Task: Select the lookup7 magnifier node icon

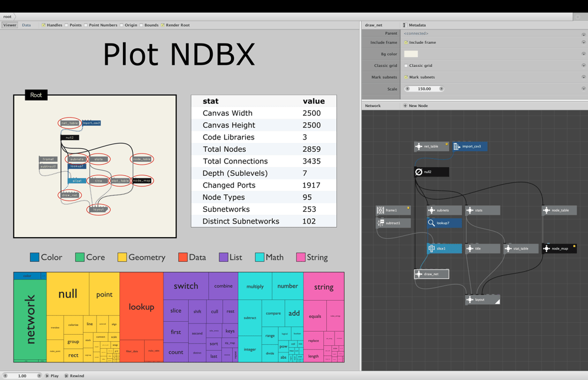Action: pos(432,223)
